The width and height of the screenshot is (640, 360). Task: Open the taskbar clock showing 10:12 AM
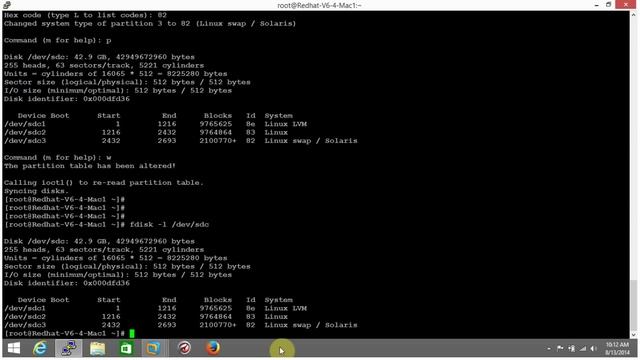617,349
